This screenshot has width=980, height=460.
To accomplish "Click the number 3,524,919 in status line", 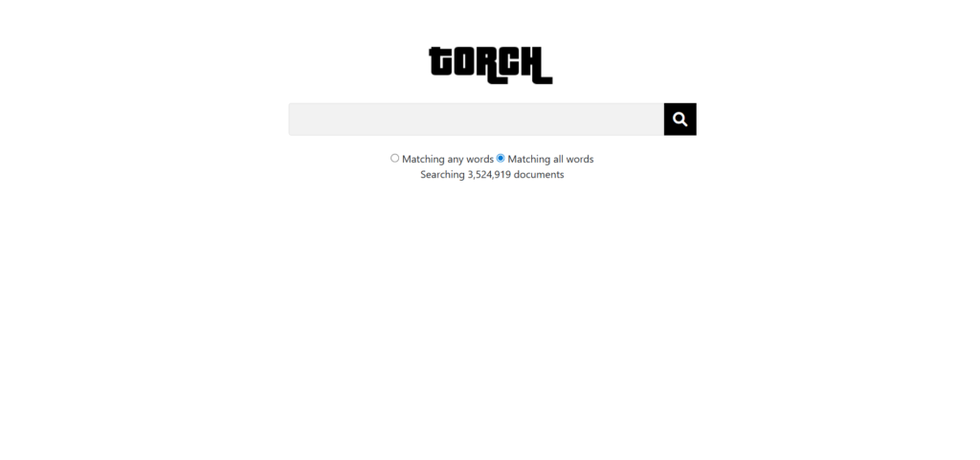I will 489,175.
